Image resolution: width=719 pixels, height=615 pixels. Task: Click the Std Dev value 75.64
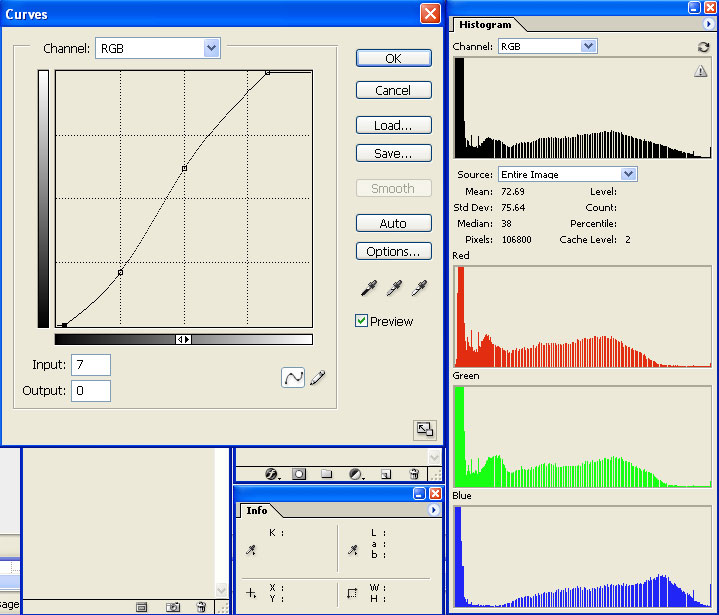(x=513, y=208)
